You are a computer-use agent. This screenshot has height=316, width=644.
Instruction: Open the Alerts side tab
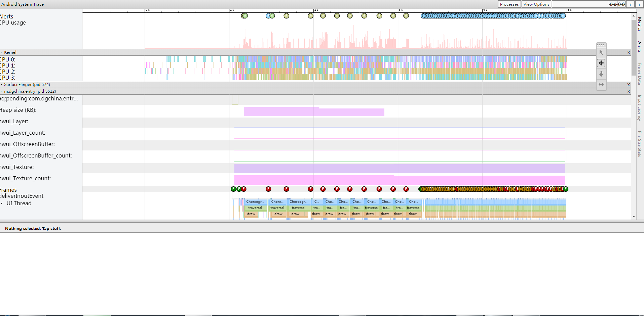(640, 47)
